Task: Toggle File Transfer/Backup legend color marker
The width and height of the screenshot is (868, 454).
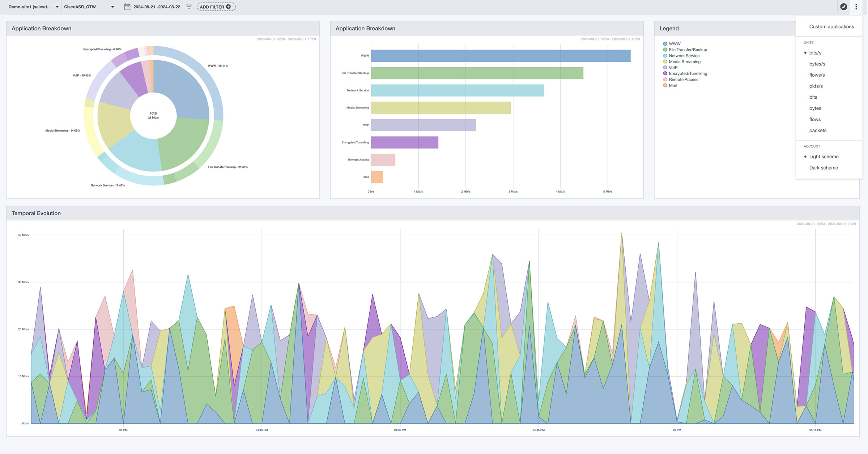Action: (665, 50)
